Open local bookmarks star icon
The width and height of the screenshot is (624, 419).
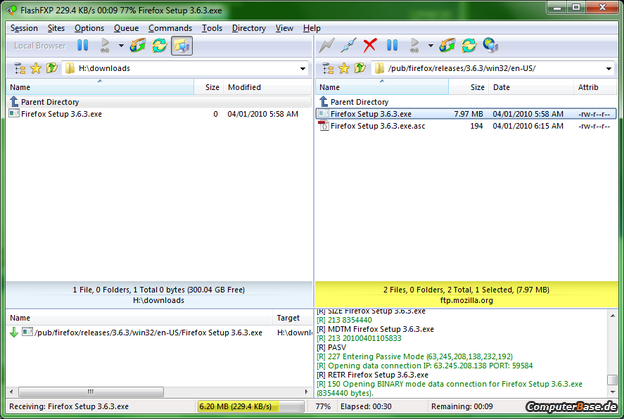[x=36, y=68]
